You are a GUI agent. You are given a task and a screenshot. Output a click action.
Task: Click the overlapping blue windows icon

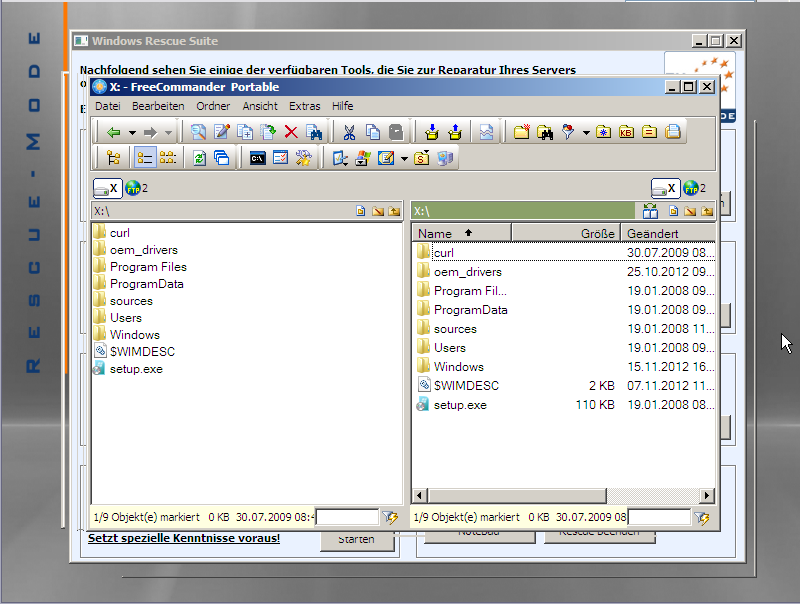point(222,158)
